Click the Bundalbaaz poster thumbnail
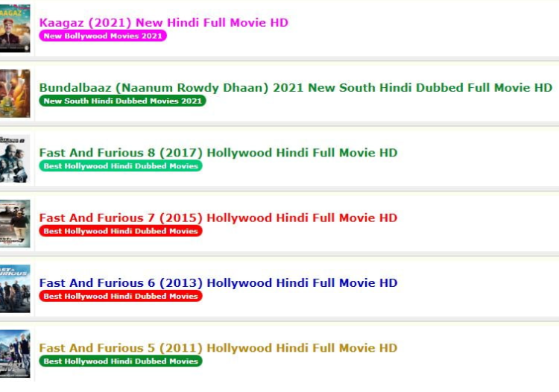 pos(15,93)
